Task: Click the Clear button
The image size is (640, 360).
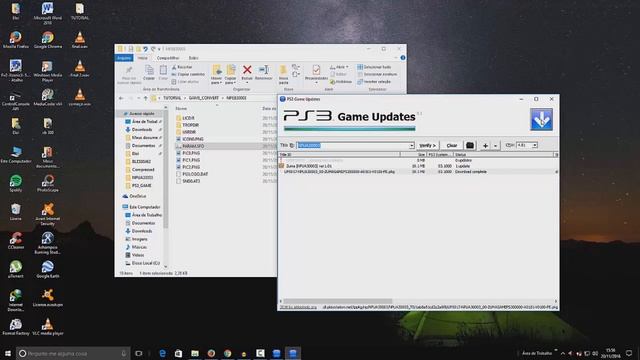Action: (451, 145)
